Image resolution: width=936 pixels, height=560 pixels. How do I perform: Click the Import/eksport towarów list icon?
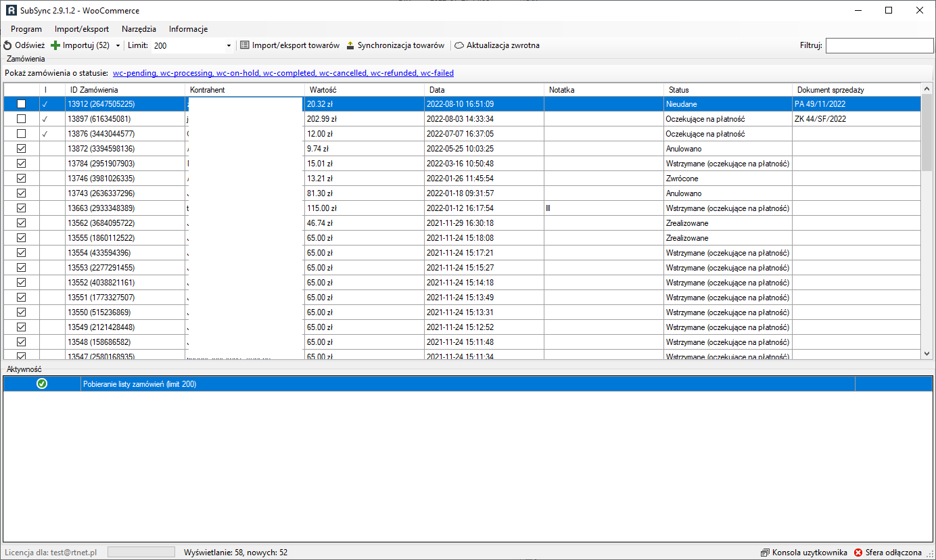[245, 45]
